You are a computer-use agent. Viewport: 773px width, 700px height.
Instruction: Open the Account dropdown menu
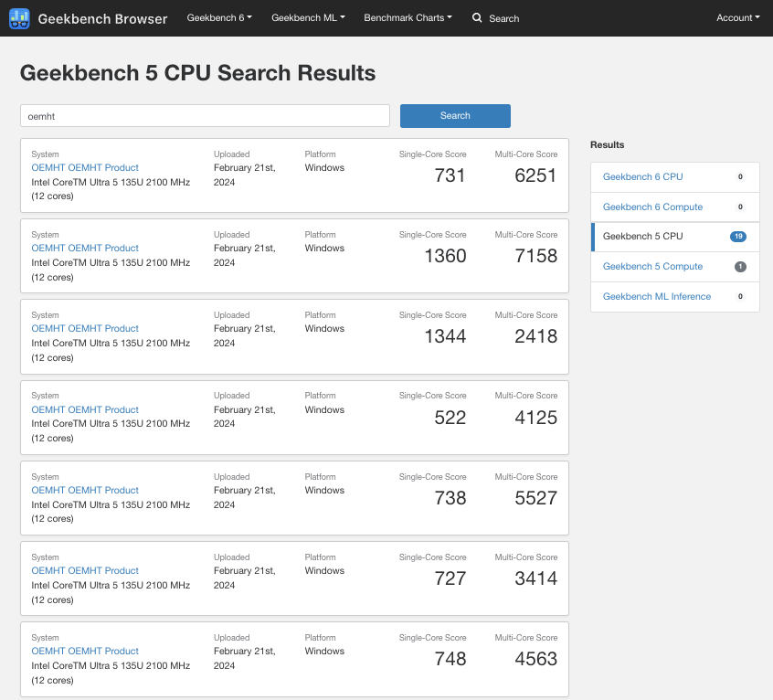738,17
